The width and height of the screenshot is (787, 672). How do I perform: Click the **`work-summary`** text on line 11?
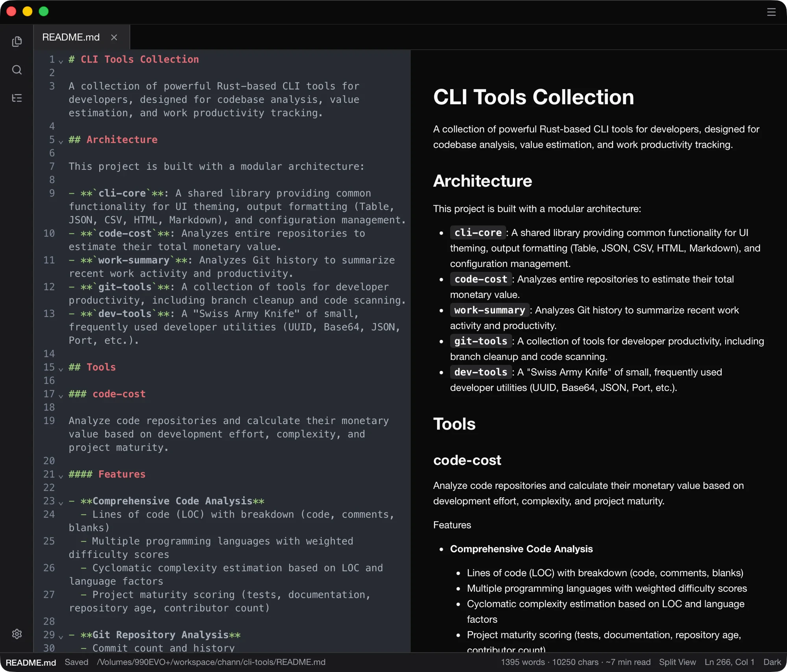[x=134, y=260]
